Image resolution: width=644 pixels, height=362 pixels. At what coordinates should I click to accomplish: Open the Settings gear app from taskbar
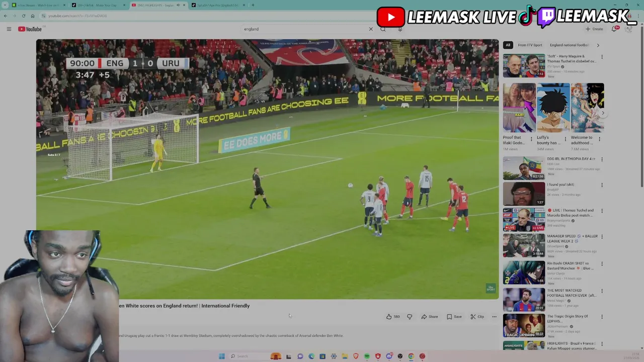coord(334,356)
